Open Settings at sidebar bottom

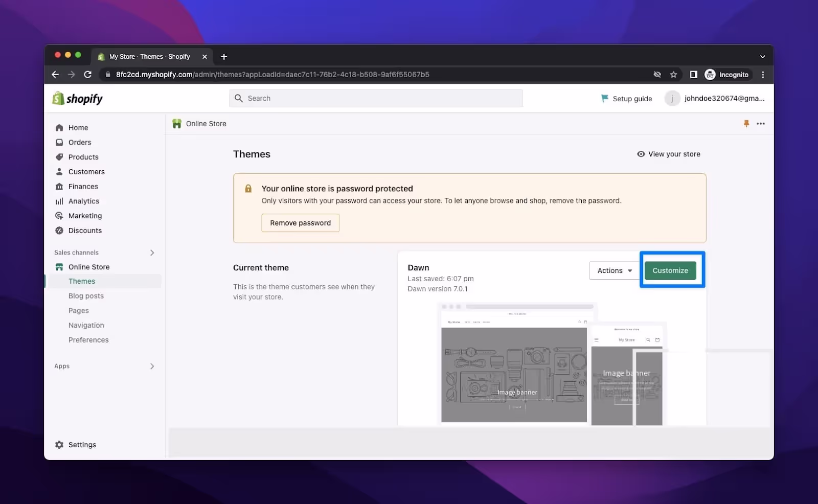pos(82,445)
